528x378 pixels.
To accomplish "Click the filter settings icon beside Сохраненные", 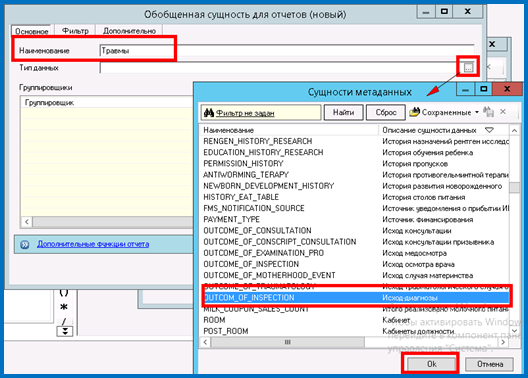I will (x=488, y=112).
